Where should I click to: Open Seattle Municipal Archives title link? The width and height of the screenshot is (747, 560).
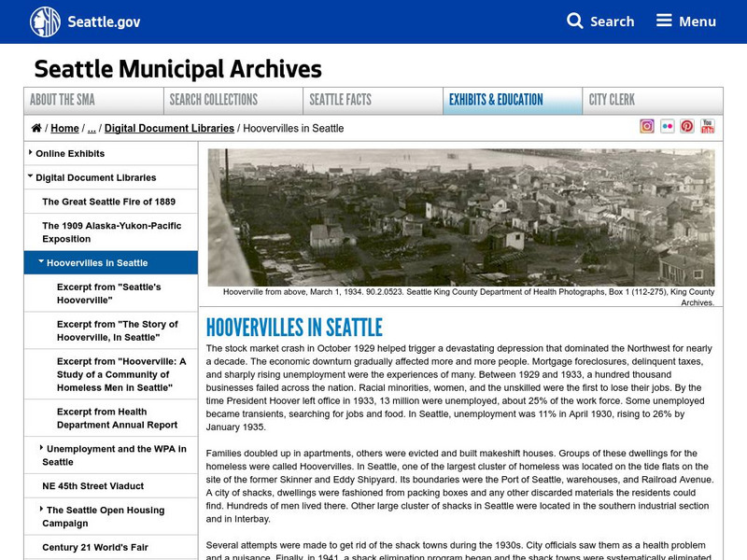(x=178, y=69)
